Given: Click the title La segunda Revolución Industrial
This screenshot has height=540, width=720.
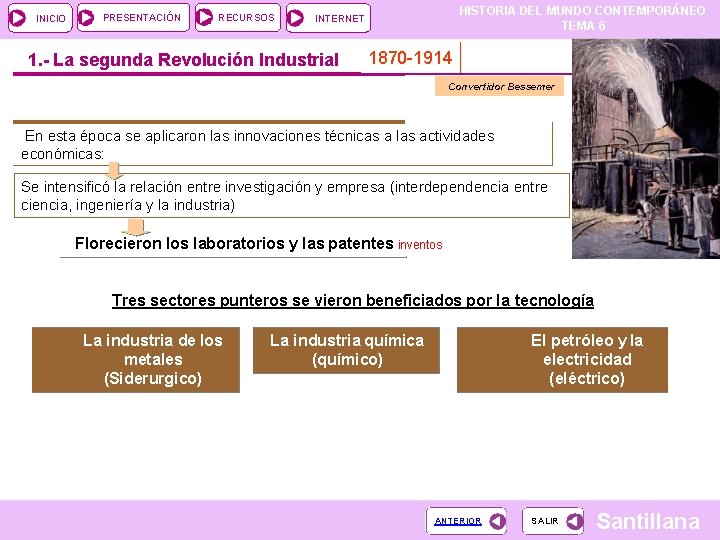Looking at the screenshot, I should tap(183, 60).
